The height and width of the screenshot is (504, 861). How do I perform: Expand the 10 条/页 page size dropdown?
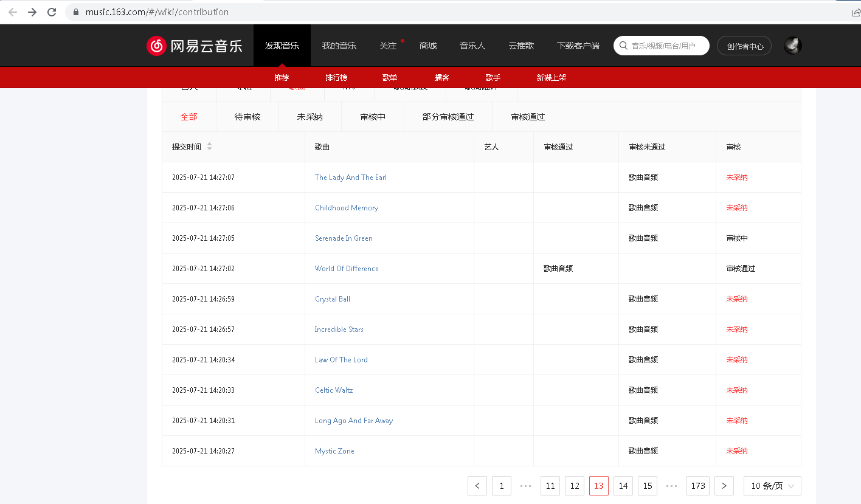772,486
